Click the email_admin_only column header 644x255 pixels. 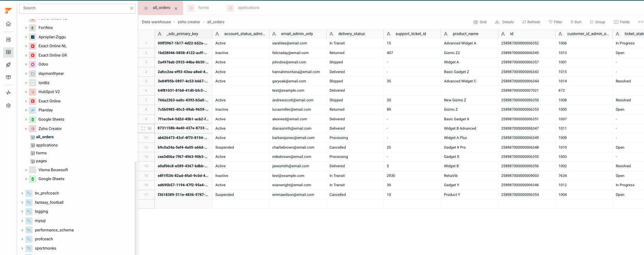point(298,34)
